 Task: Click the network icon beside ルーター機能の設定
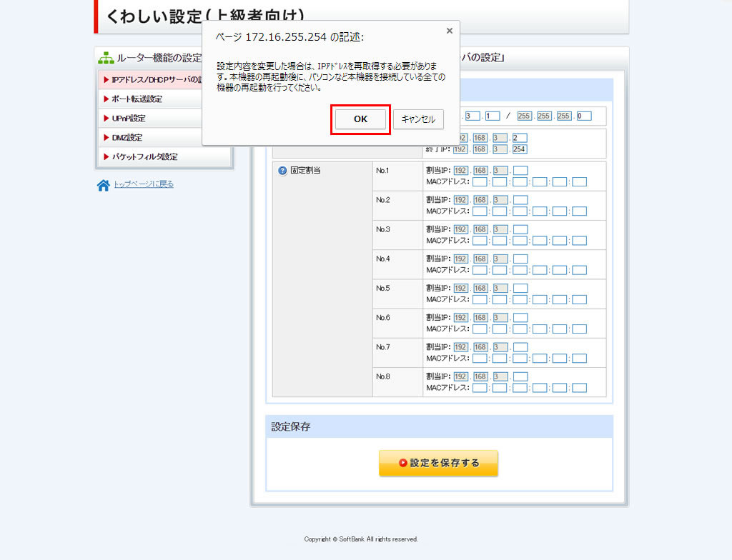tap(106, 58)
